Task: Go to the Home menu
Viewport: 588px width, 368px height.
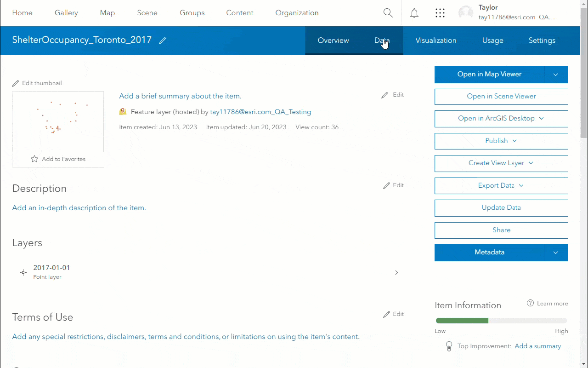Action: pos(22,13)
